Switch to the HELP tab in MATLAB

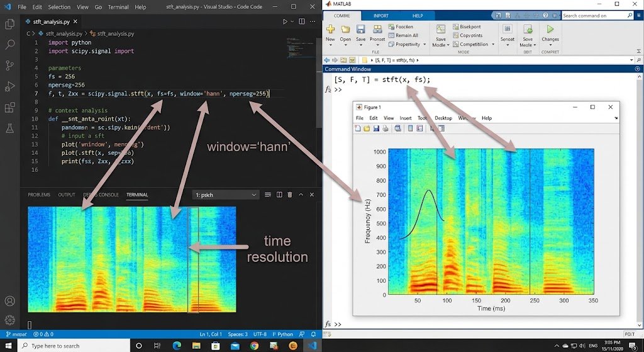click(x=418, y=16)
